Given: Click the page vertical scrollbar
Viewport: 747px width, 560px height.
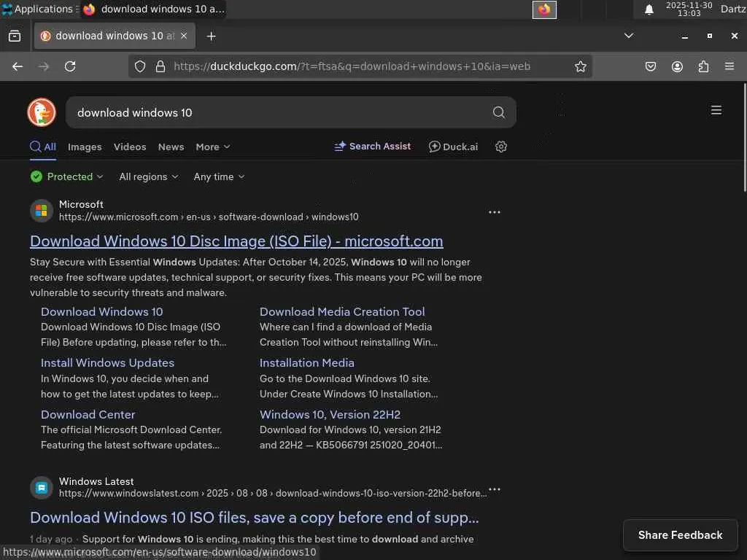Looking at the screenshot, I should 745,137.
